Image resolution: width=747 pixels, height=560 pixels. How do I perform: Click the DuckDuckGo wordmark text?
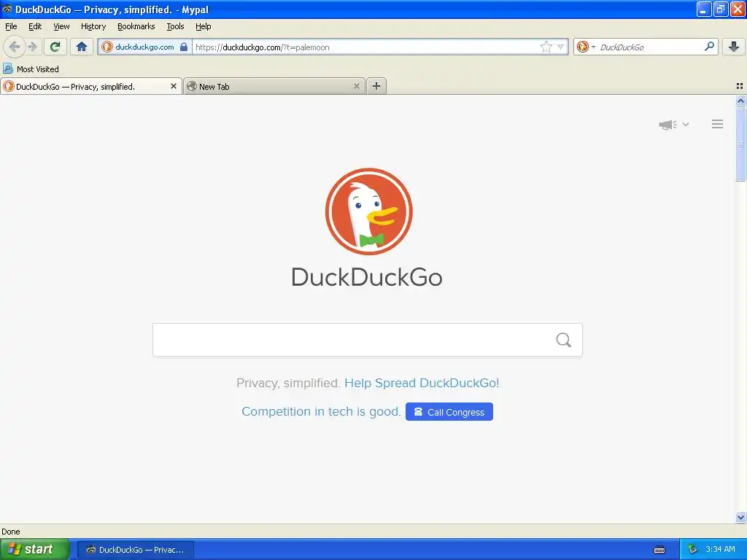tap(367, 276)
